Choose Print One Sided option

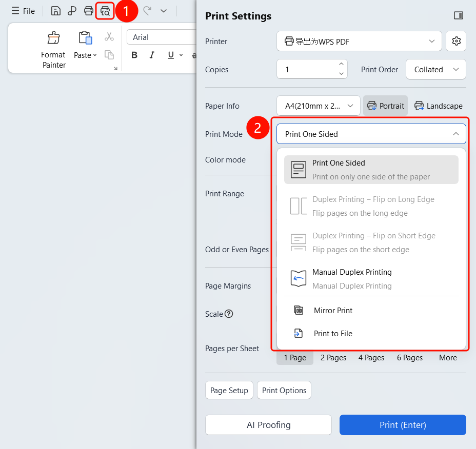click(371, 170)
